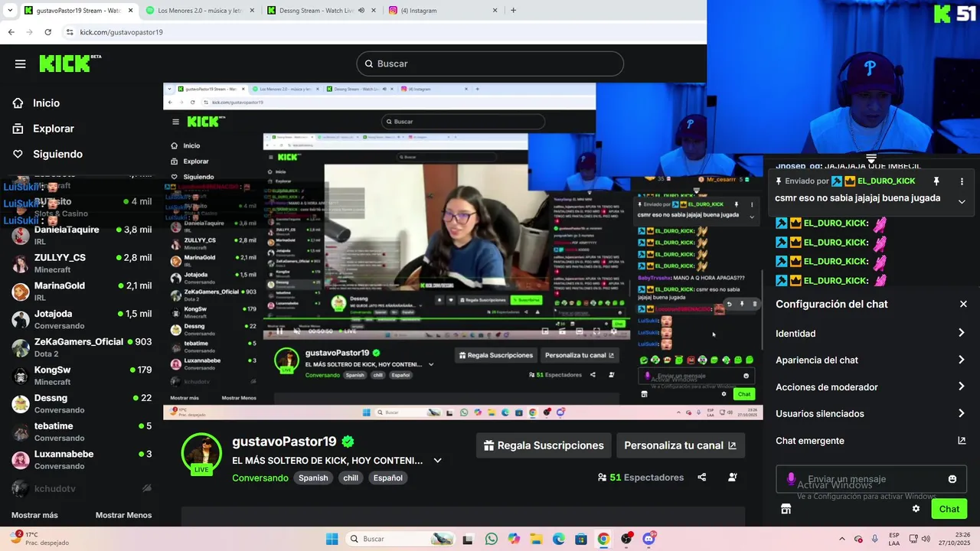Focus the Buscar search box
980x551 pixels.
point(490,64)
